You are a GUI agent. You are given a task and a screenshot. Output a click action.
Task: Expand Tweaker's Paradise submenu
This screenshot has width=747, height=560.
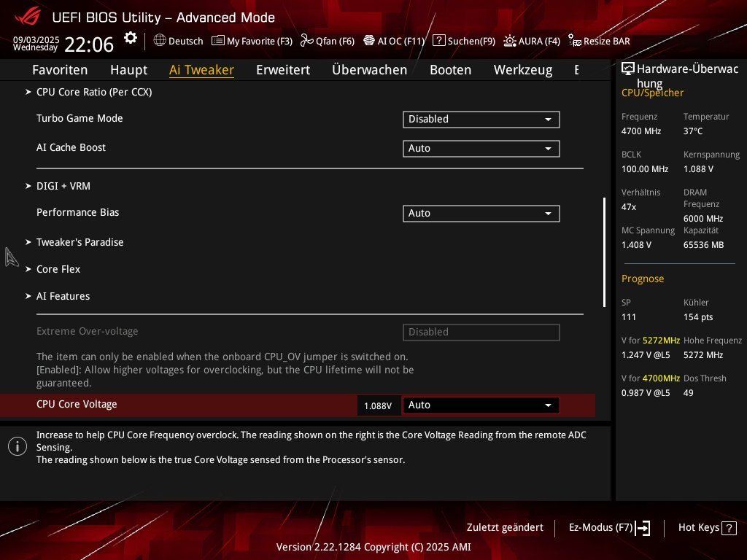point(80,242)
